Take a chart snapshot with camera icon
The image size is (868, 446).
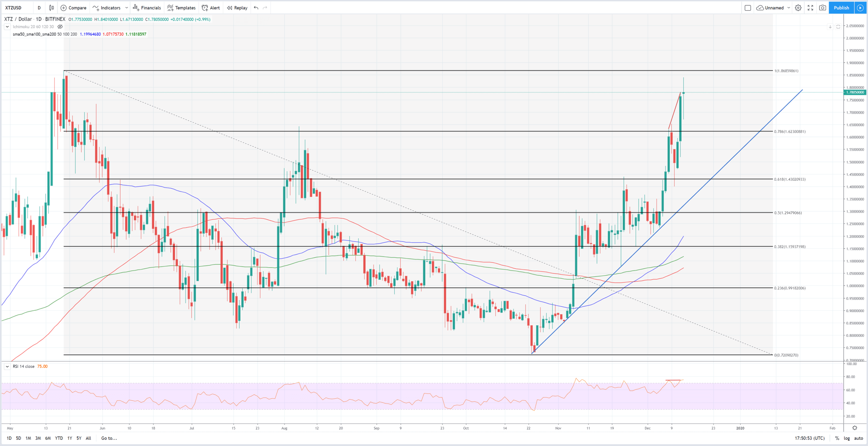[x=822, y=8]
